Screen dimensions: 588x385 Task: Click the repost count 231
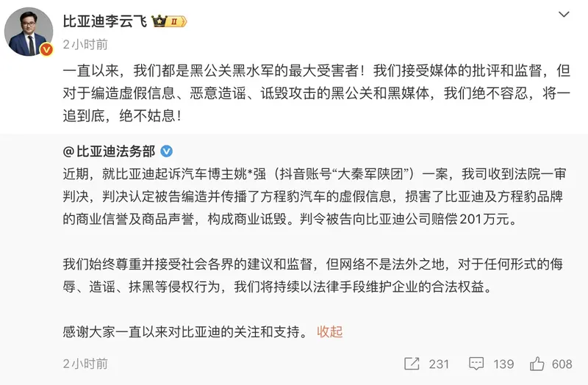pos(439,364)
